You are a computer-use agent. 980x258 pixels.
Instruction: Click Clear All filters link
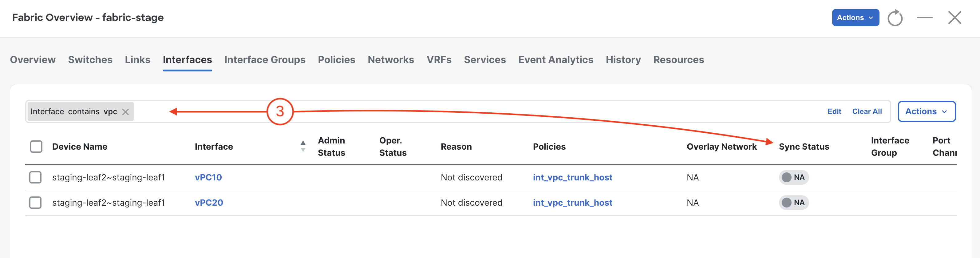[x=867, y=111]
